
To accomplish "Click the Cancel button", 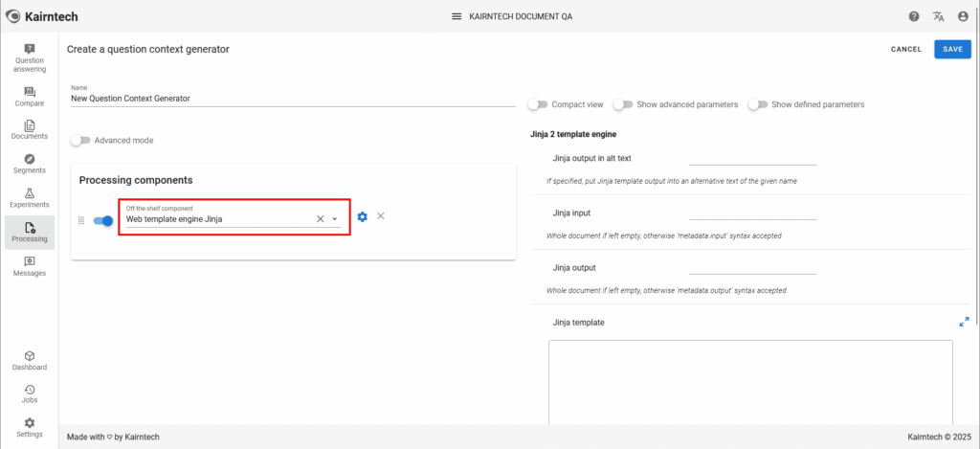I will pos(905,49).
